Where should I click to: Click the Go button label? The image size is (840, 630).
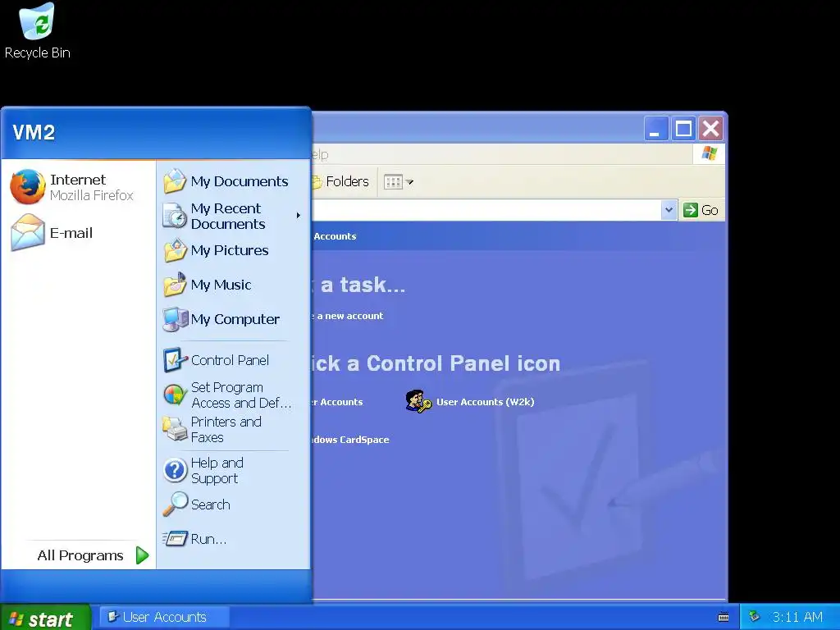tap(710, 210)
